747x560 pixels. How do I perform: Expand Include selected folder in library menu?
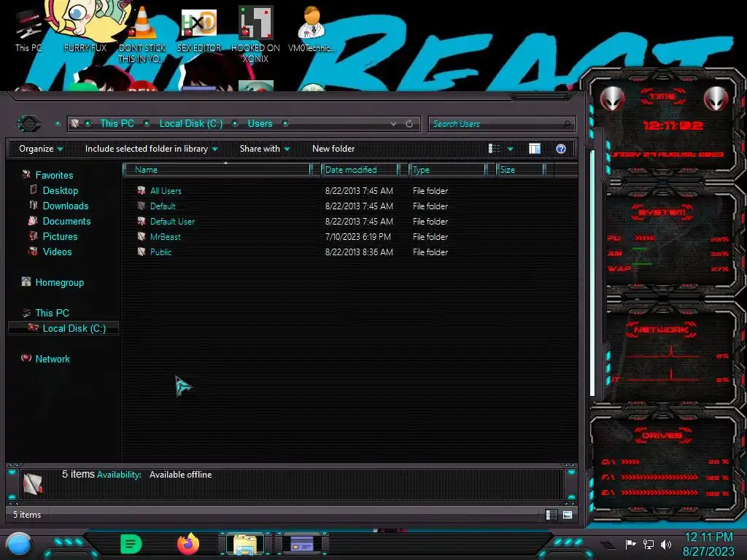tap(151, 149)
